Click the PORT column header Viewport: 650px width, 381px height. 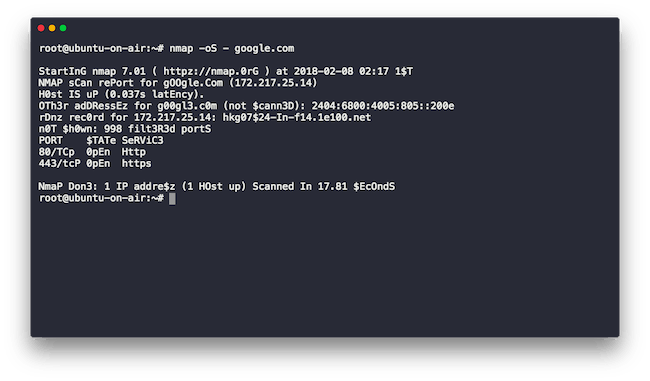click(x=51, y=141)
